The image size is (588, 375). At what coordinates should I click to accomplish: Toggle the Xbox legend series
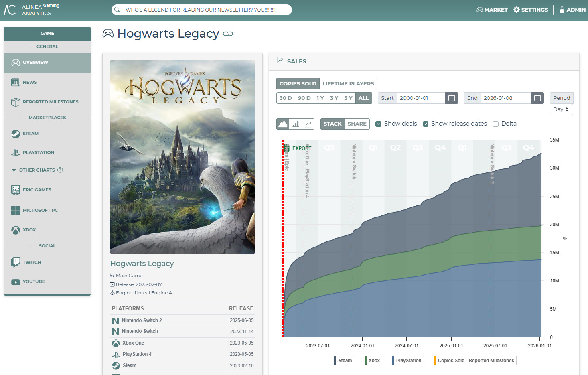click(373, 361)
